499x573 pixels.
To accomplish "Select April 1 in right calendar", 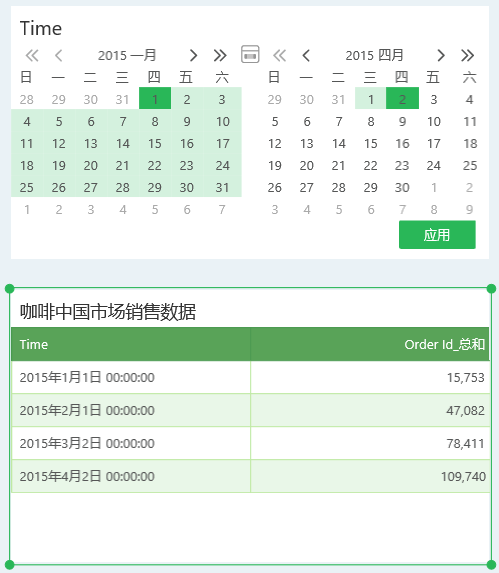I will point(370,98).
